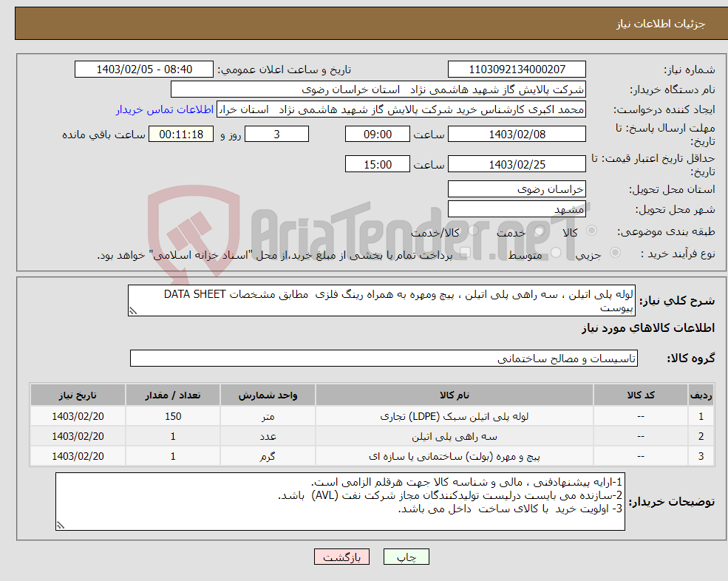The image size is (728, 581).
Task: Open اطلاعات تماس خریدار contact link
Action: click(x=165, y=109)
